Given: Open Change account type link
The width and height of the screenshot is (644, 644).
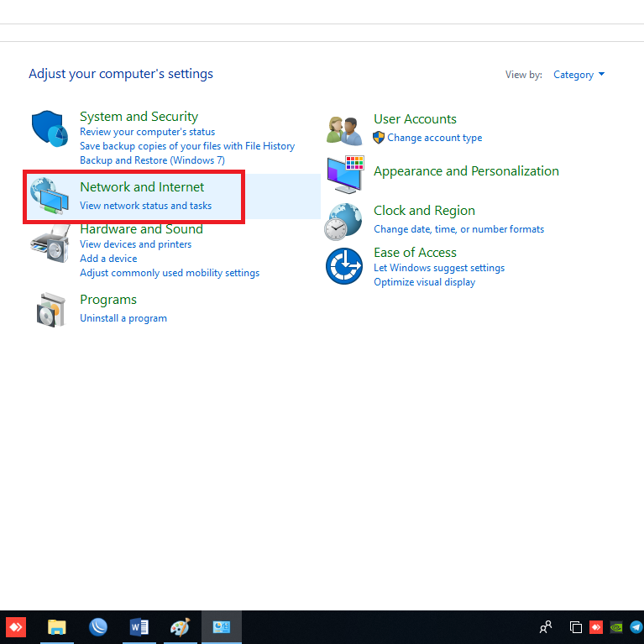Looking at the screenshot, I should [434, 138].
